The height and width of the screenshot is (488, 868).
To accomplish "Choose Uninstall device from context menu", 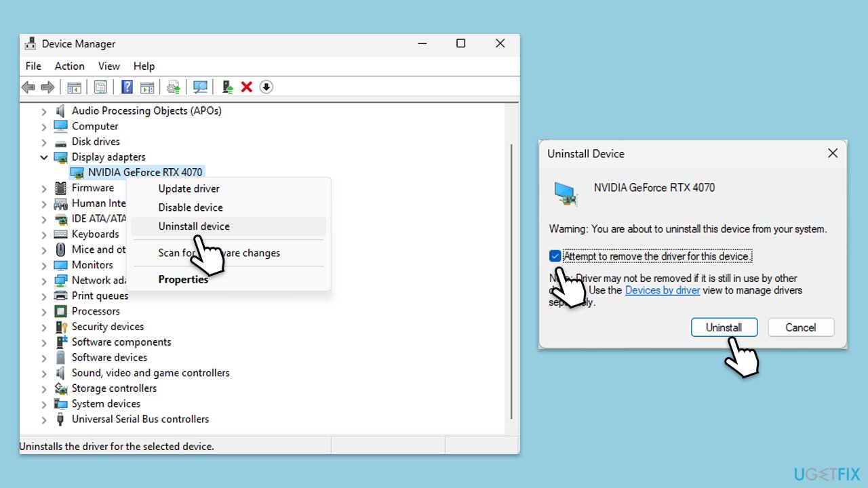I will point(229,226).
